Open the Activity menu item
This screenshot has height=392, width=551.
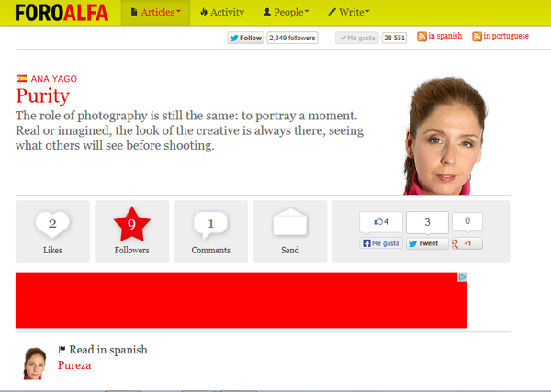222,13
